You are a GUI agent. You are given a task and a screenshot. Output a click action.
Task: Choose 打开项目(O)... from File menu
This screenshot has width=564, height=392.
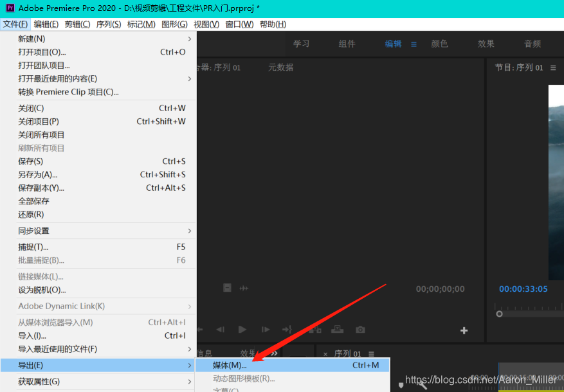pos(98,52)
